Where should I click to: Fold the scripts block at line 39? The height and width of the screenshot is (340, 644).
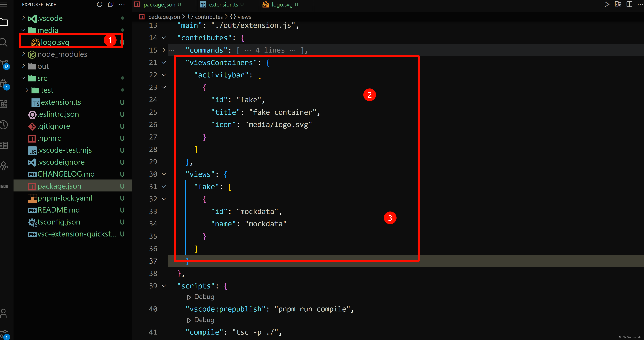click(164, 286)
